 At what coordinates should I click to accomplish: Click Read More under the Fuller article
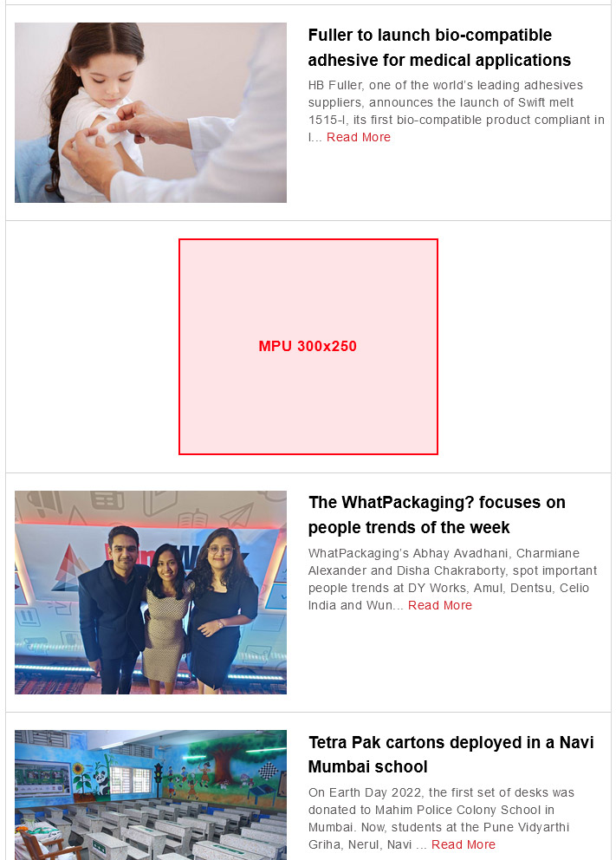(x=359, y=137)
